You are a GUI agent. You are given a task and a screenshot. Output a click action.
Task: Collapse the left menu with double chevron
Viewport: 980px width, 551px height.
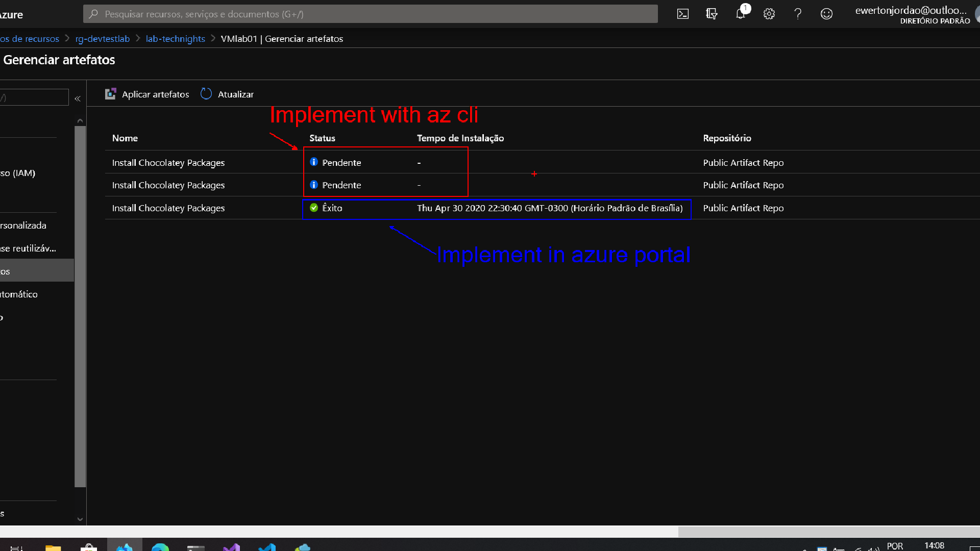click(78, 98)
